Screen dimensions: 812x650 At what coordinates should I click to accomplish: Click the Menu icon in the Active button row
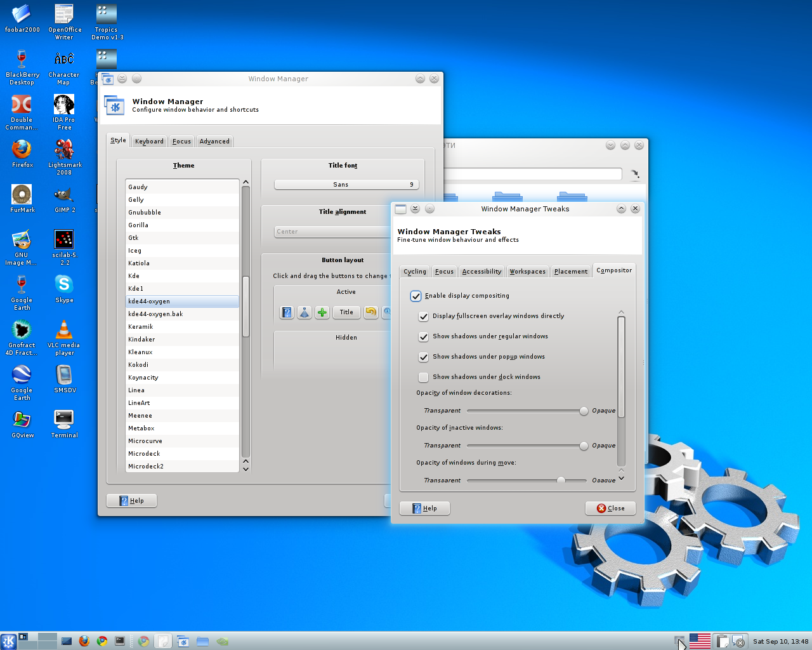click(x=304, y=312)
